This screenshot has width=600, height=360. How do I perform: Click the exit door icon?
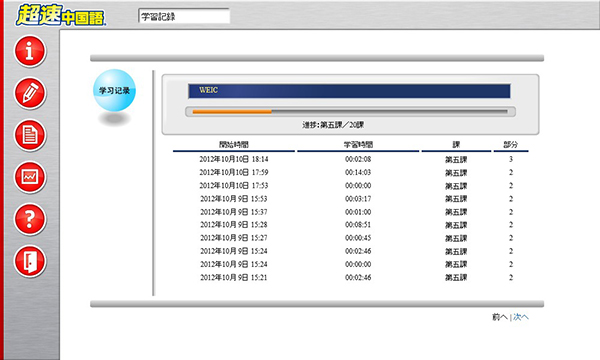[x=30, y=261]
